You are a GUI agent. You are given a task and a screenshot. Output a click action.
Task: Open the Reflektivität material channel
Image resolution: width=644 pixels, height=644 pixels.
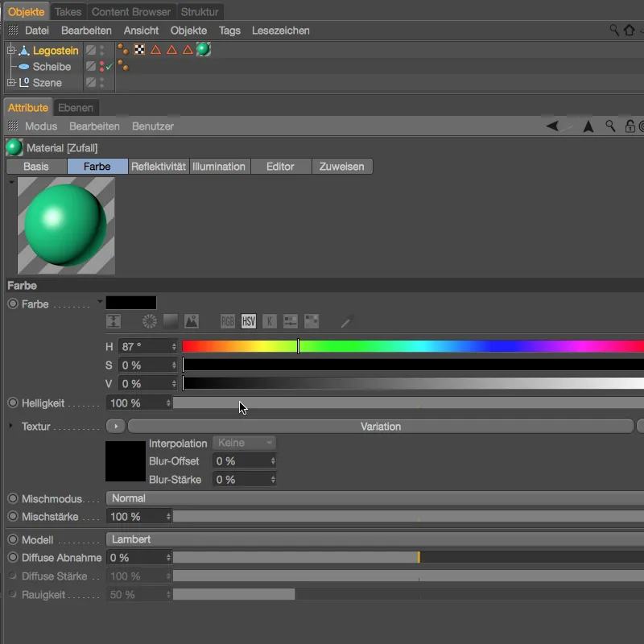[158, 167]
